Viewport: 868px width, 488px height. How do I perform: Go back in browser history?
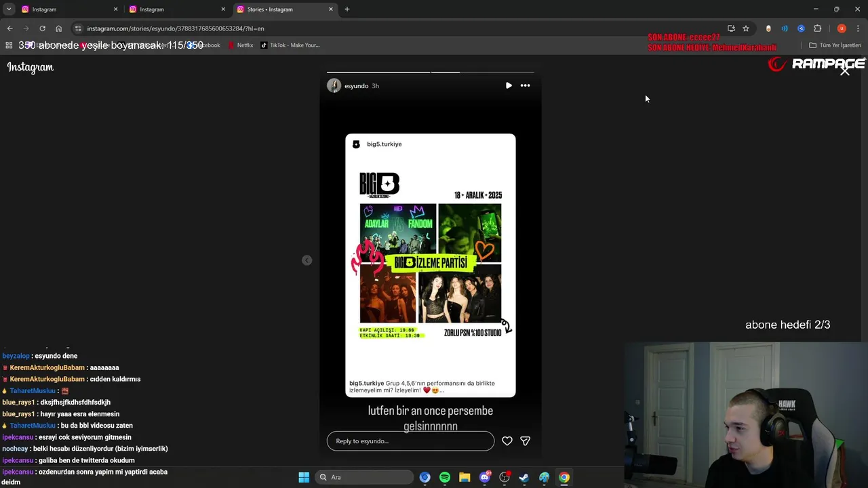click(9, 28)
